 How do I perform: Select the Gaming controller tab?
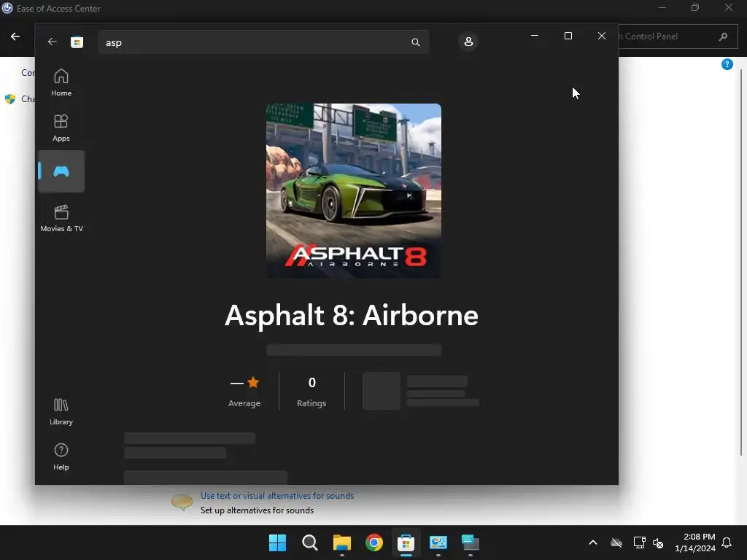[61, 171]
